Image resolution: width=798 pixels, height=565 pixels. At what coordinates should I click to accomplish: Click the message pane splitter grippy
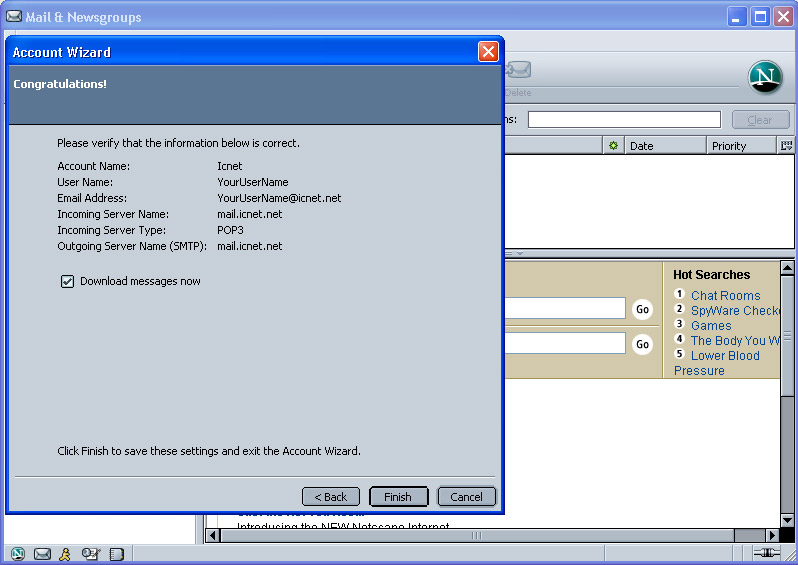tap(514, 253)
